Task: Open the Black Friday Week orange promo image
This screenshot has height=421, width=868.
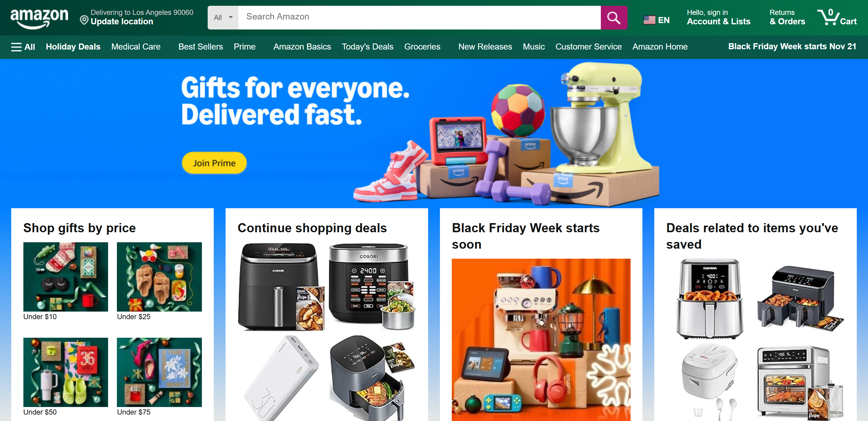Action: [x=541, y=339]
